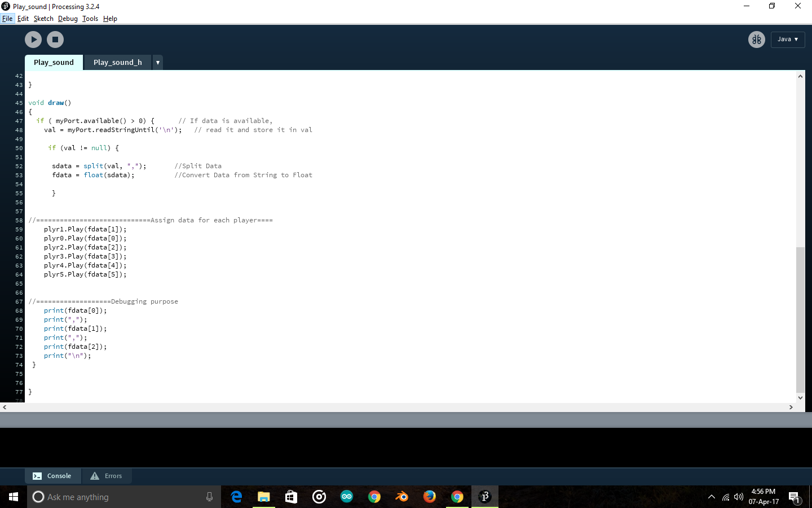Click the 'fdata = float(sdata);' line
This screenshot has width=812, height=508.
(x=94, y=175)
